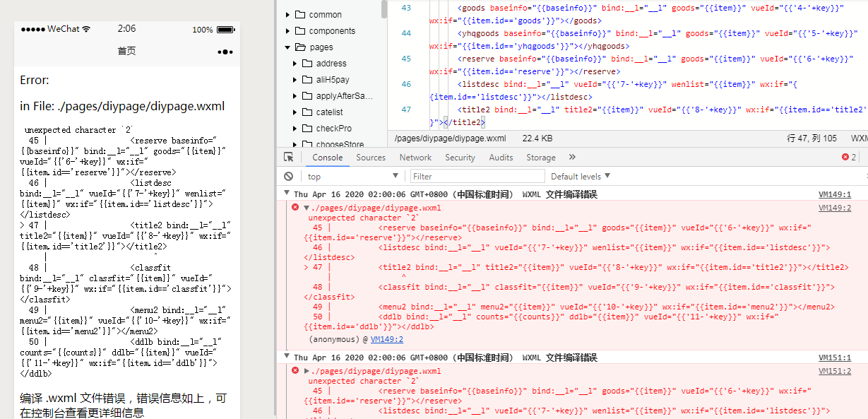Switch to the Security tab
This screenshot has width=868, height=419.
coord(460,157)
